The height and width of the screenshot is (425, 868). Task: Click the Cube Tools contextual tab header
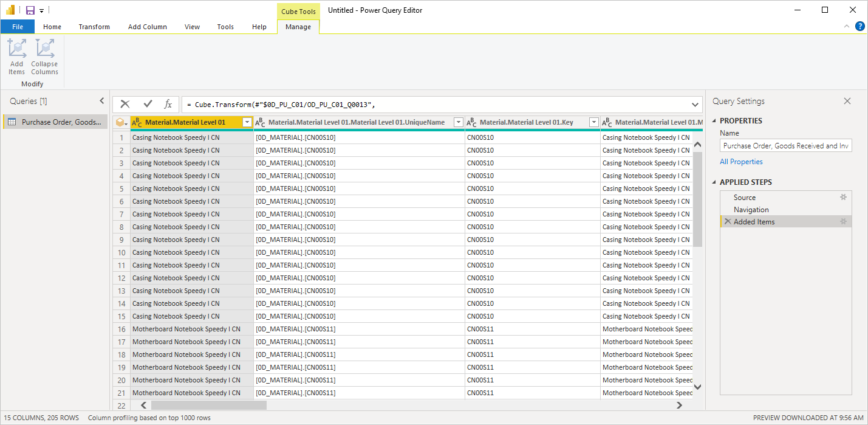[x=298, y=11]
